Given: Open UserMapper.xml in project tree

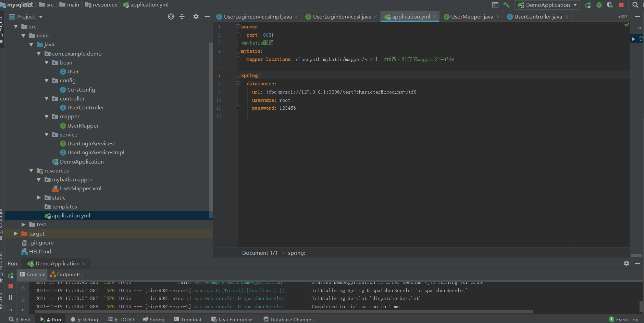Looking at the screenshot, I should tap(80, 189).
